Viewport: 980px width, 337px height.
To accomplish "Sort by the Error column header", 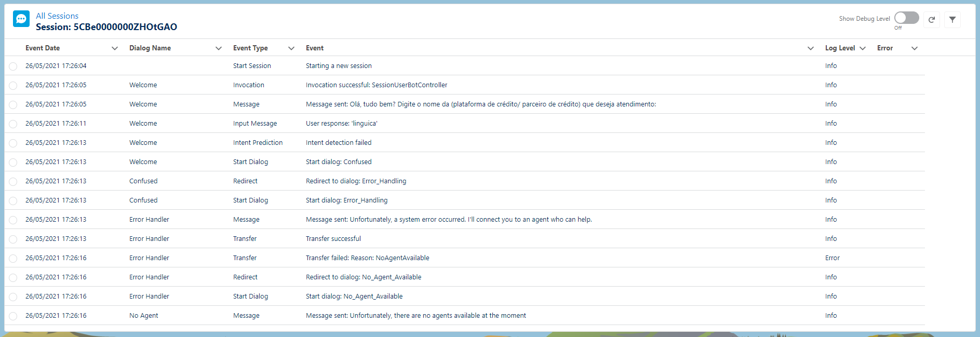I will coord(885,48).
